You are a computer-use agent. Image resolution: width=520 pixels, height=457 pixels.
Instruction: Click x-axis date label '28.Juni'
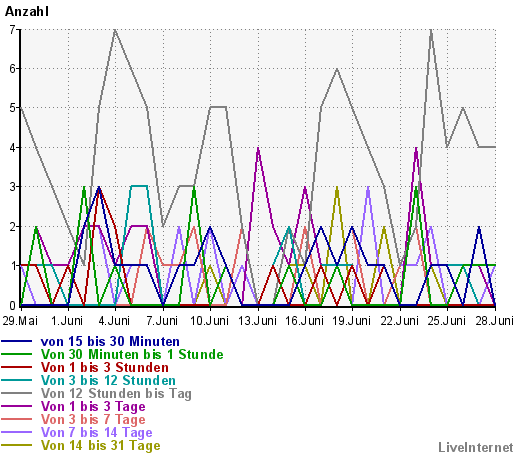tap(494, 321)
